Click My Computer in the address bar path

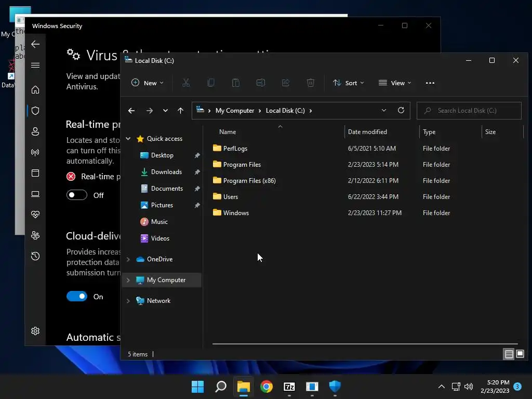pyautogui.click(x=235, y=111)
